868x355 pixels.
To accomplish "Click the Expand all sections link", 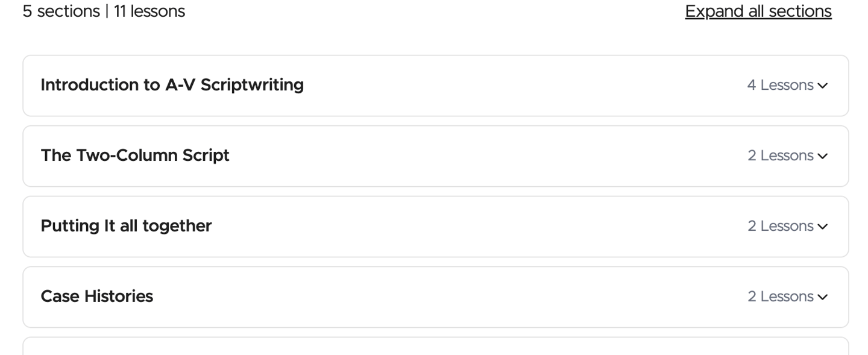I will [x=758, y=11].
